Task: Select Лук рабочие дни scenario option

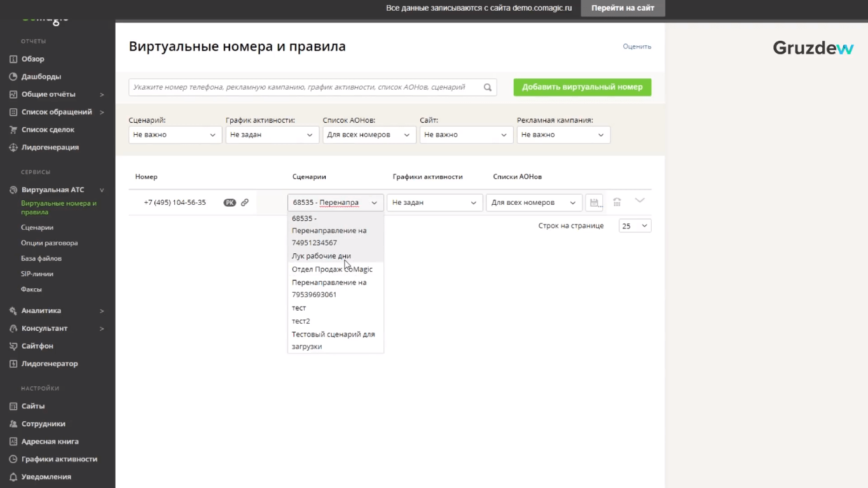Action: tap(336, 256)
